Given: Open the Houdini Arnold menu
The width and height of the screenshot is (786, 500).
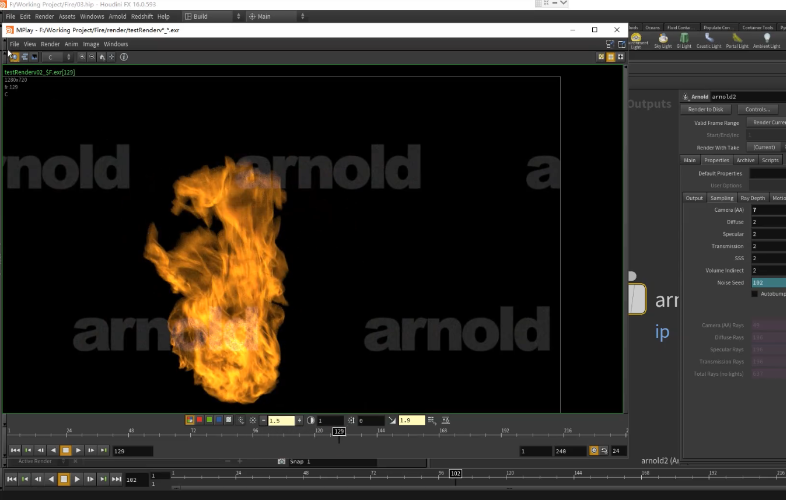Looking at the screenshot, I should [x=117, y=17].
